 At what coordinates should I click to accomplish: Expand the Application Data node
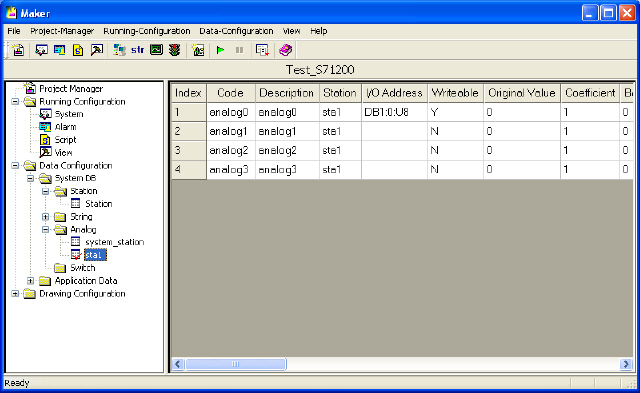coord(30,281)
